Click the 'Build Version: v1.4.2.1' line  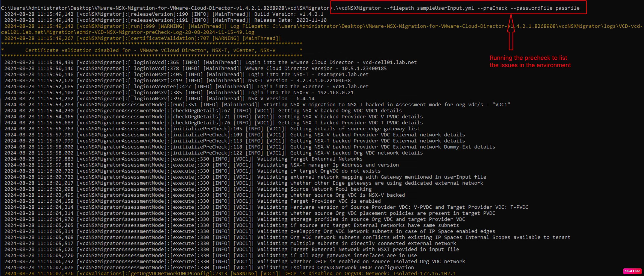pyautogui.click(x=288, y=14)
